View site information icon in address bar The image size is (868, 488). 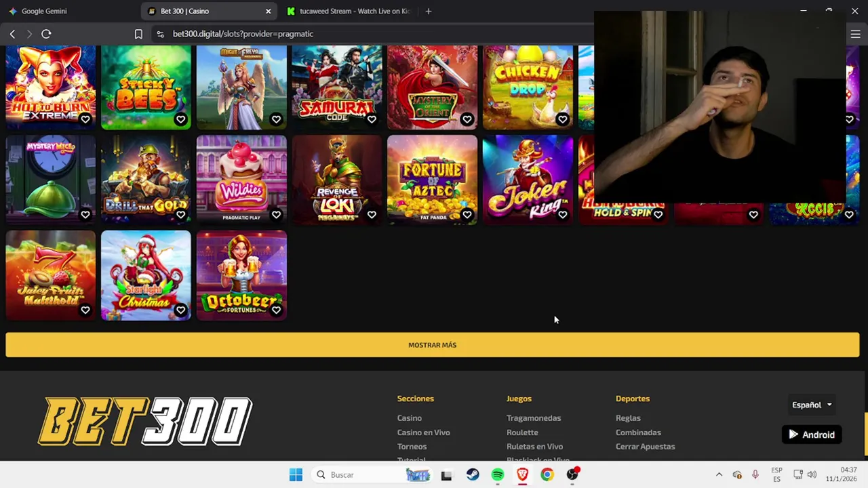click(160, 34)
